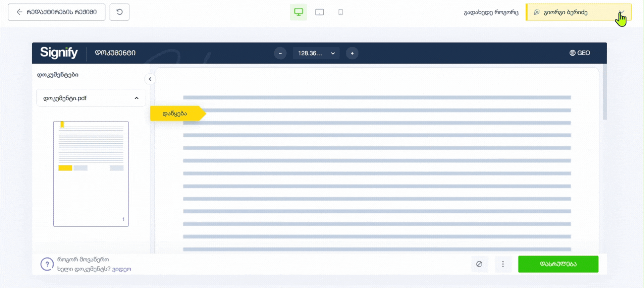This screenshot has width=644, height=288.
Task: Collapse the დოკუმენტი.pdf file entry
Action: (91, 98)
